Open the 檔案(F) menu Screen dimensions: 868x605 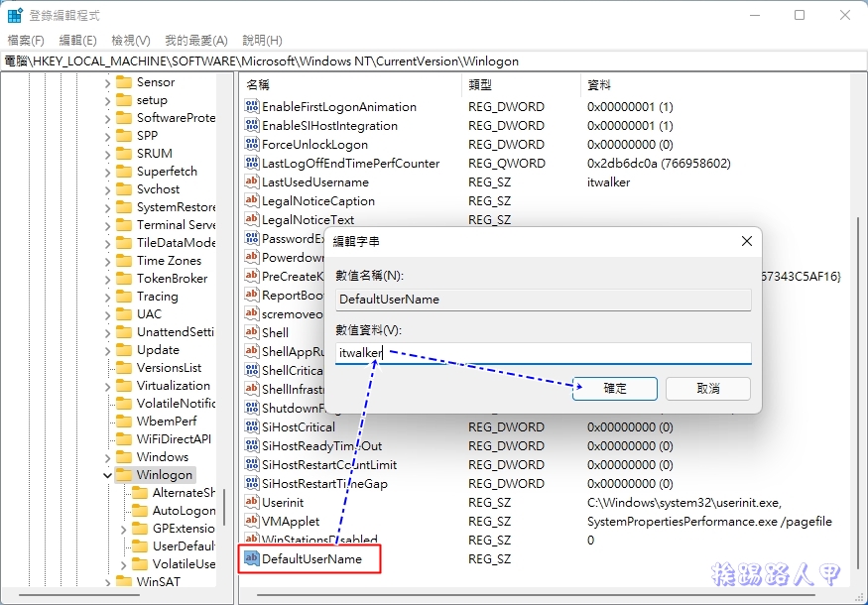coord(26,41)
